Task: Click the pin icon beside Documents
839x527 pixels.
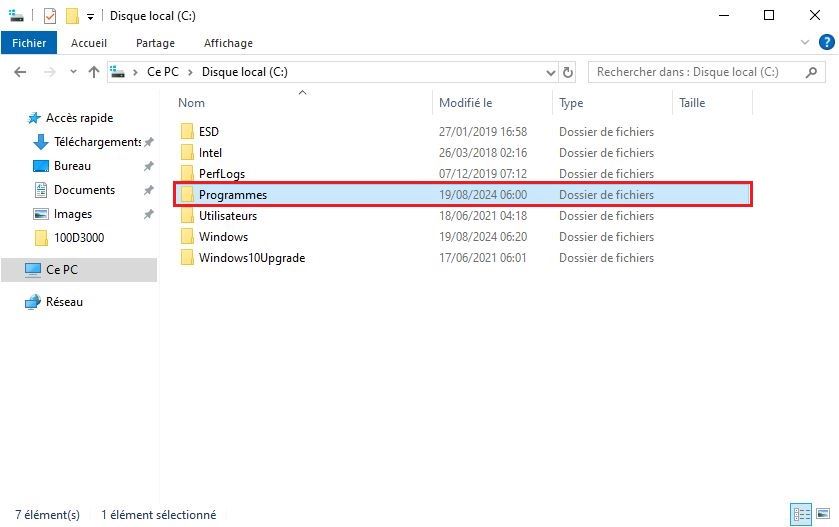Action: (149, 190)
